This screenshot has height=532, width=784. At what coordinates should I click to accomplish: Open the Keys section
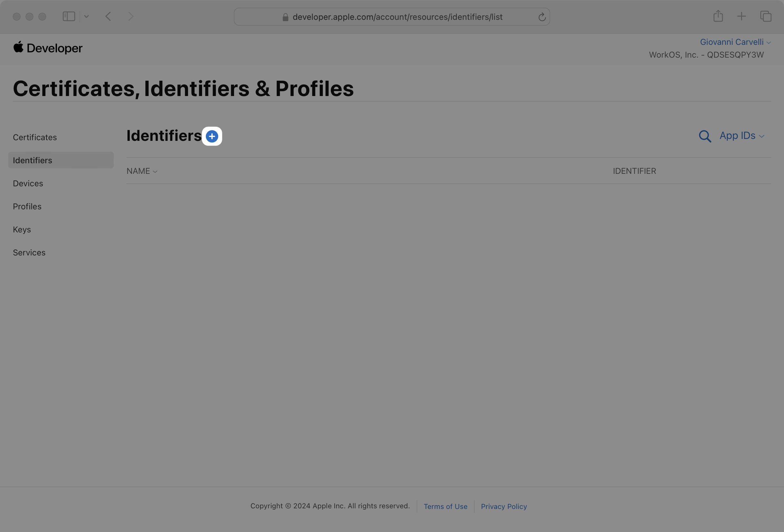22,230
